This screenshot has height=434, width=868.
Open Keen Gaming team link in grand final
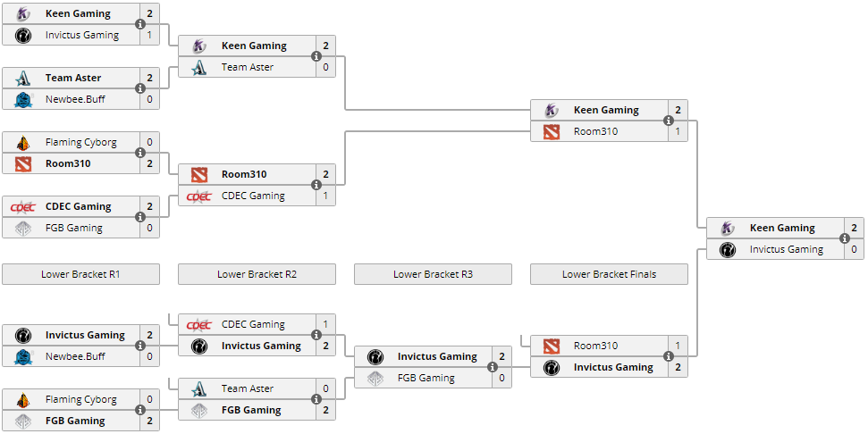pos(782,228)
